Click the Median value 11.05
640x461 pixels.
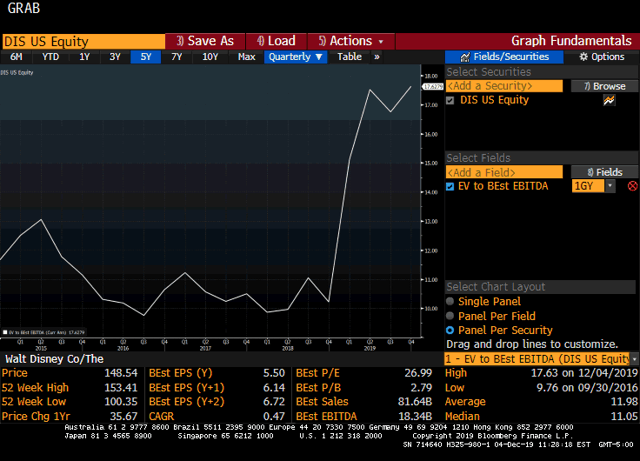[624, 416]
